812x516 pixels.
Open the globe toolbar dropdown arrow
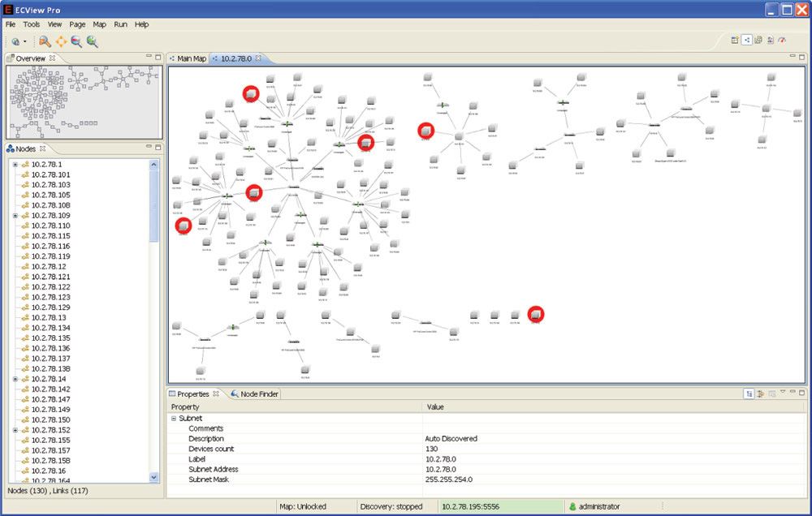click(25, 41)
